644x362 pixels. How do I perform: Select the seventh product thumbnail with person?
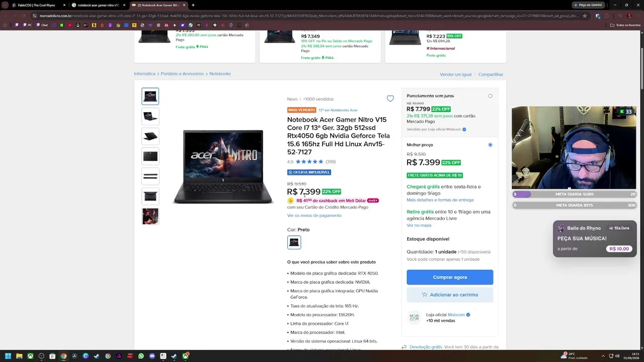tap(150, 216)
